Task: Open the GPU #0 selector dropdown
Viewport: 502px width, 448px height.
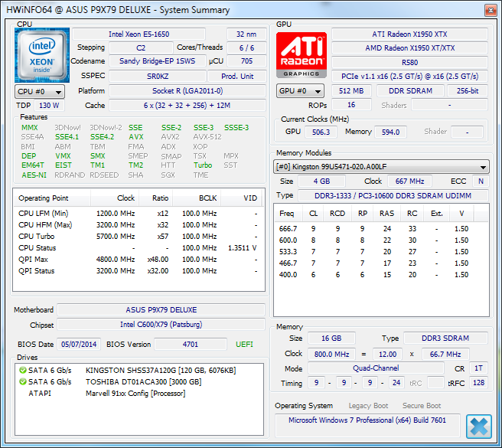Action: point(300,91)
